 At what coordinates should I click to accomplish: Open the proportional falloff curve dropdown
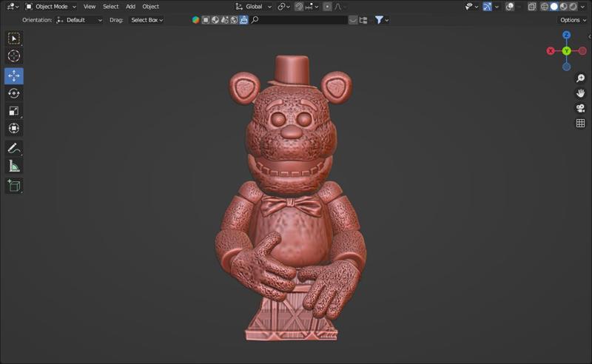tap(340, 7)
